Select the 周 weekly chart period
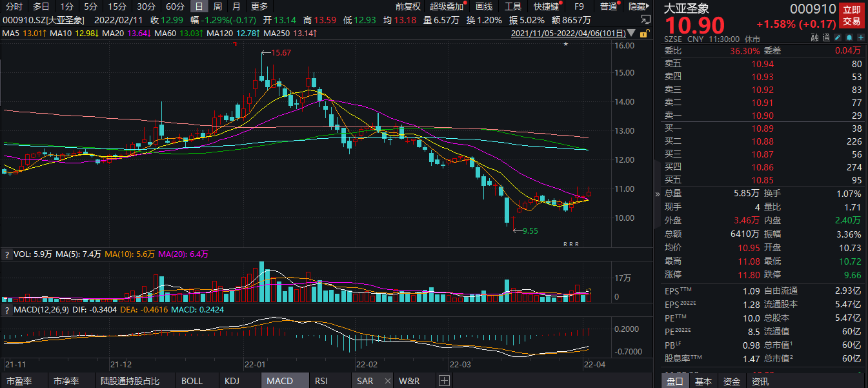 click(x=217, y=6)
